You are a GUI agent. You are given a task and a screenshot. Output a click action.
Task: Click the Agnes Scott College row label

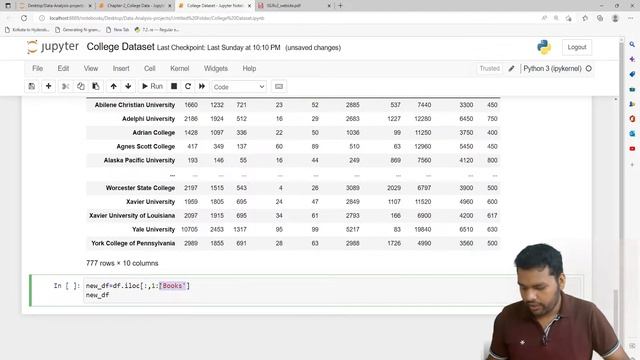click(146, 147)
